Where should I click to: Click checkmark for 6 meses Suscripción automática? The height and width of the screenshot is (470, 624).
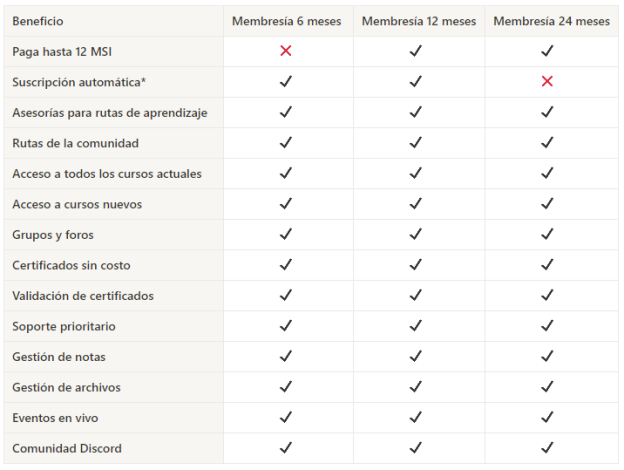click(286, 82)
